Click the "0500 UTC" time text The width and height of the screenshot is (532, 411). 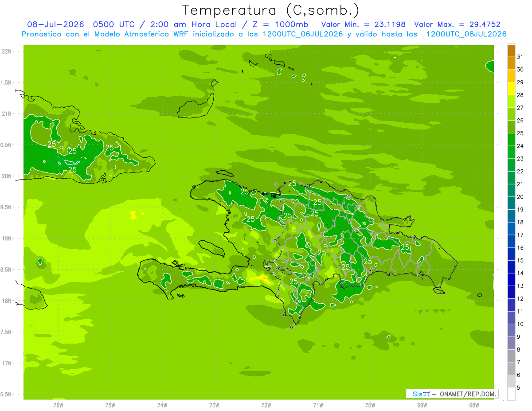point(113,24)
